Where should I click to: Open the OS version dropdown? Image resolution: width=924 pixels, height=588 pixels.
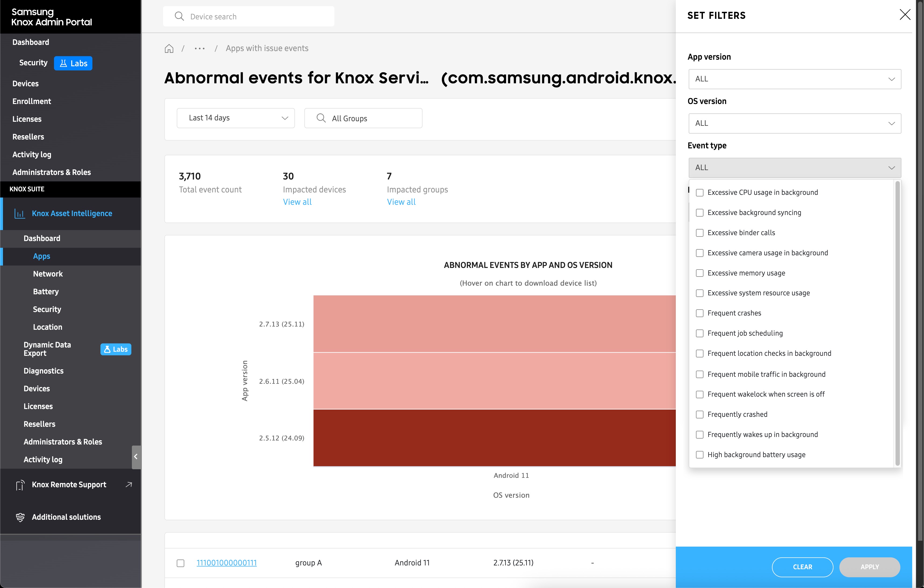[x=795, y=123]
